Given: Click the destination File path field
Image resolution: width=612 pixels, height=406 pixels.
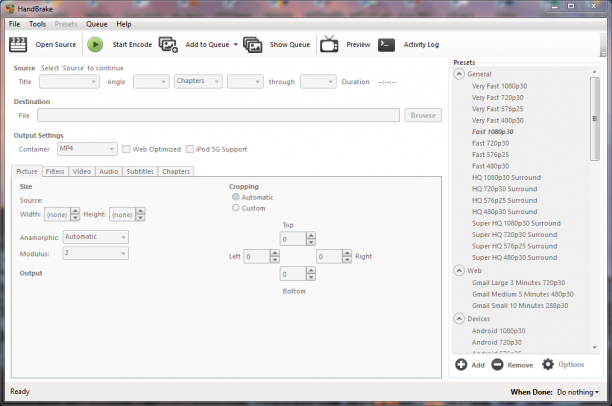Looking at the screenshot, I should pyautogui.click(x=219, y=115).
